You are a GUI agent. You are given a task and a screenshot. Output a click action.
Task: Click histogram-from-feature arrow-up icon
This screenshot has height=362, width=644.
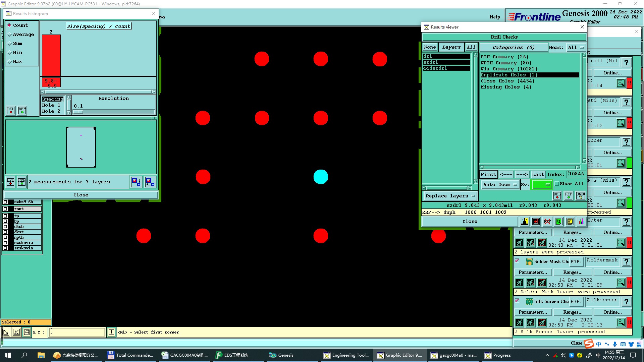pos(150,182)
